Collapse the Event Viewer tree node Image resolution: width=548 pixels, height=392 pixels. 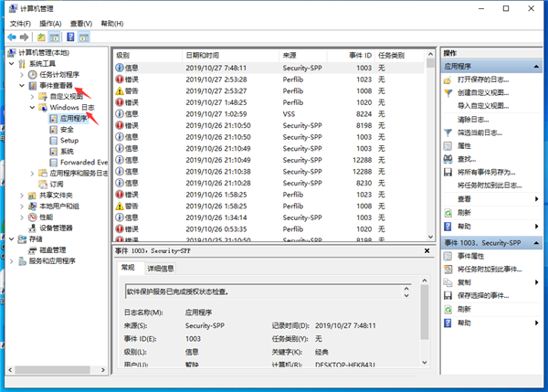22,86
